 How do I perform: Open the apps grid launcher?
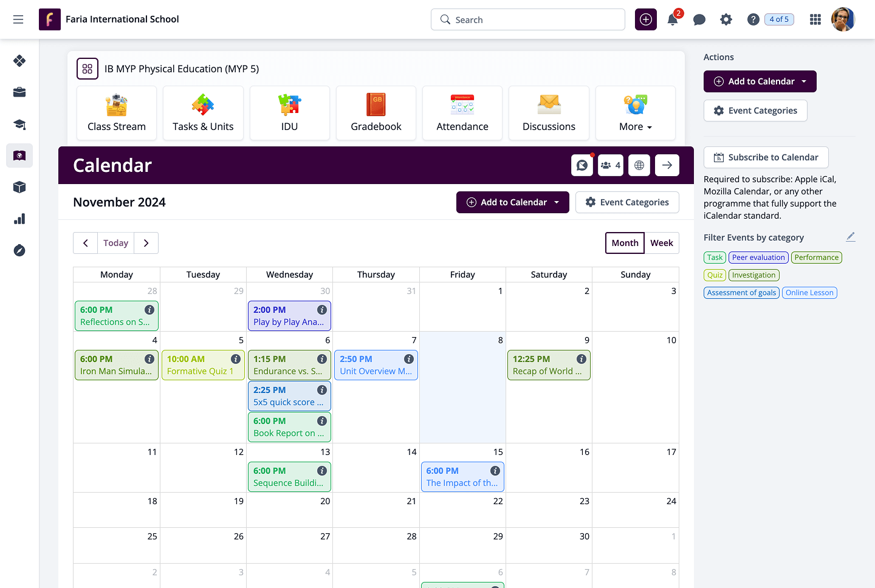click(815, 19)
